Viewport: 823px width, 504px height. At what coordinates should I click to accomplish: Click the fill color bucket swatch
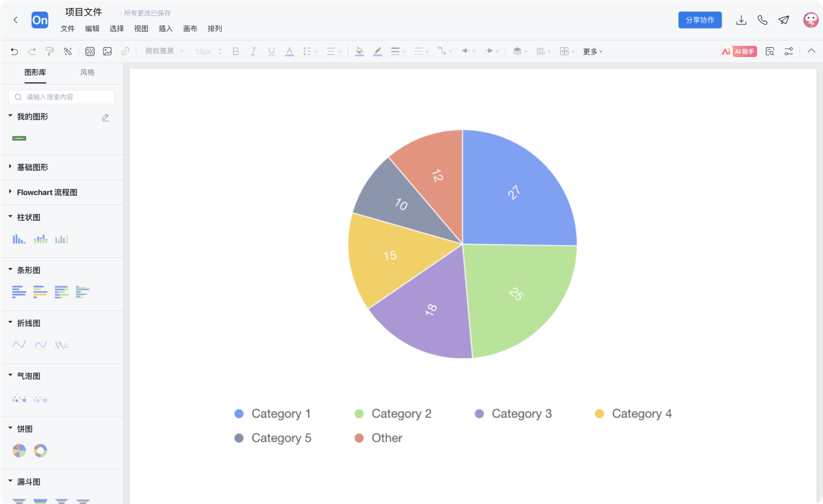(x=359, y=51)
